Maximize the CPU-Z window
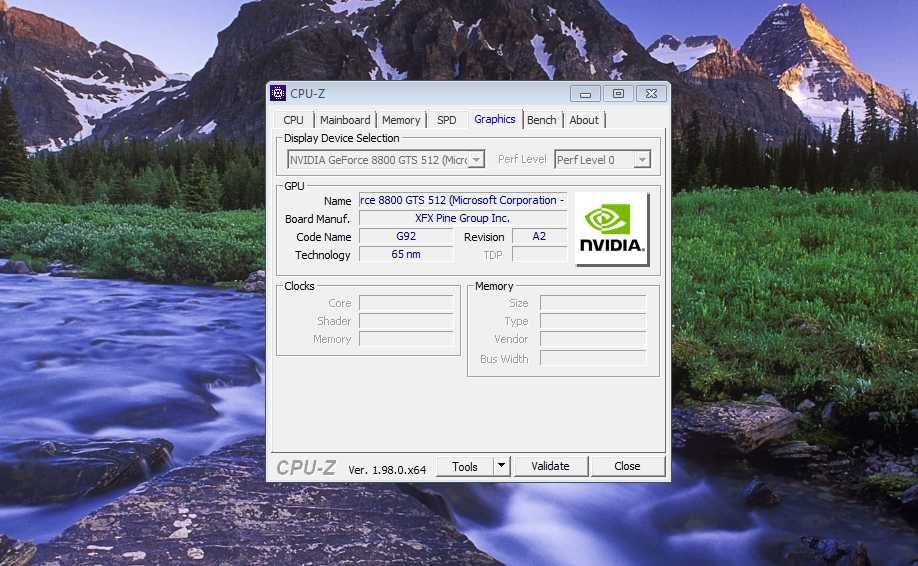The image size is (918, 566). [618, 94]
